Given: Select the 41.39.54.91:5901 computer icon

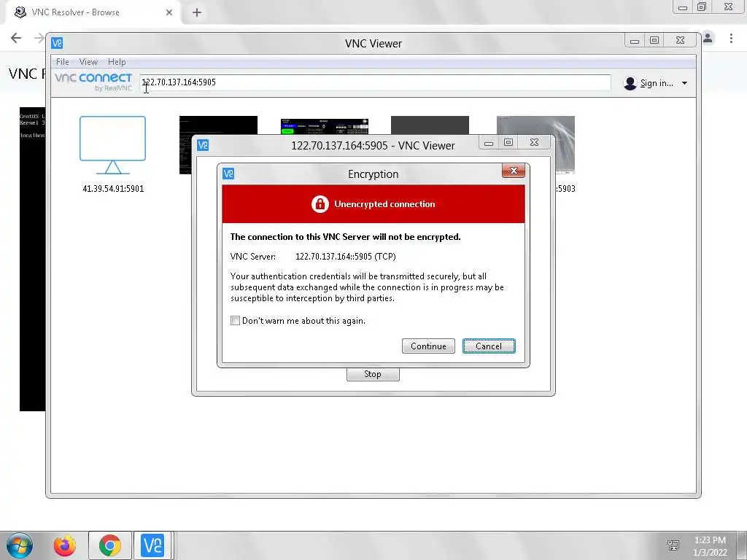Looking at the screenshot, I should pyautogui.click(x=113, y=145).
